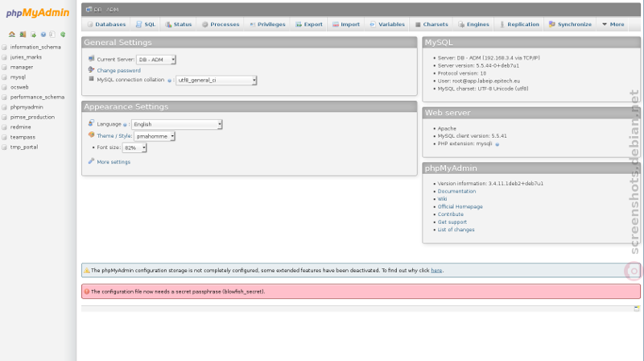This screenshot has width=644, height=361.
Task: Click open-new-window icon at bottom right
Action: [x=637, y=309]
